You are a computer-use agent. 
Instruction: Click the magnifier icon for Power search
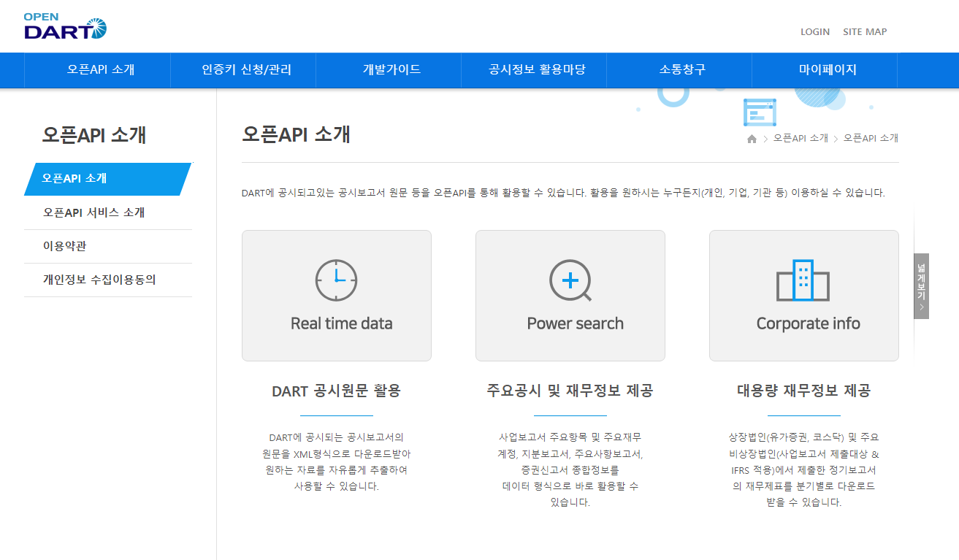tap(570, 280)
